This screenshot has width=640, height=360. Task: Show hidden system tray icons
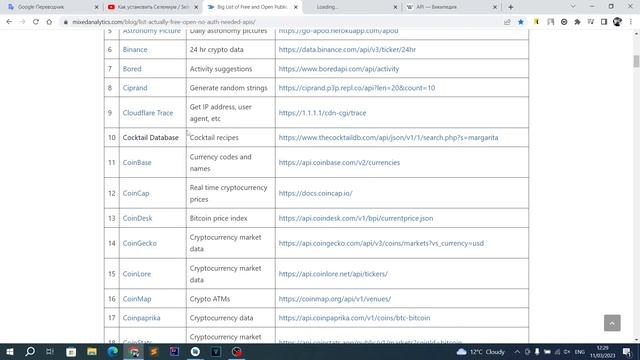click(x=517, y=351)
